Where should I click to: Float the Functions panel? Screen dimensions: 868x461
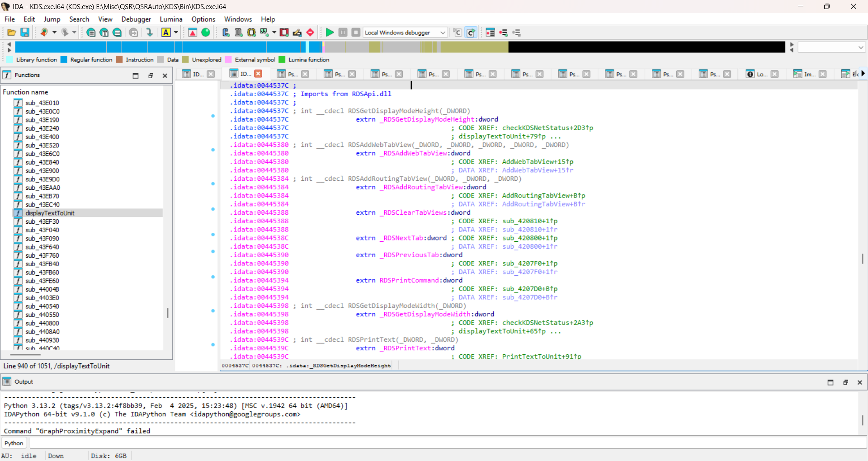pos(151,75)
